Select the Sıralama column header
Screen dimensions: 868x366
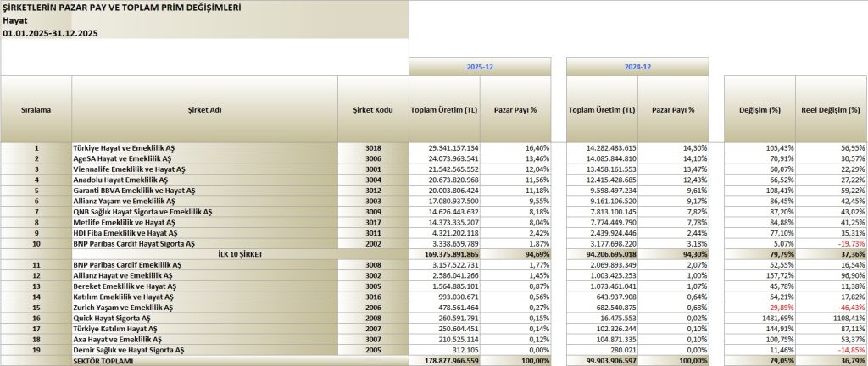click(36, 110)
